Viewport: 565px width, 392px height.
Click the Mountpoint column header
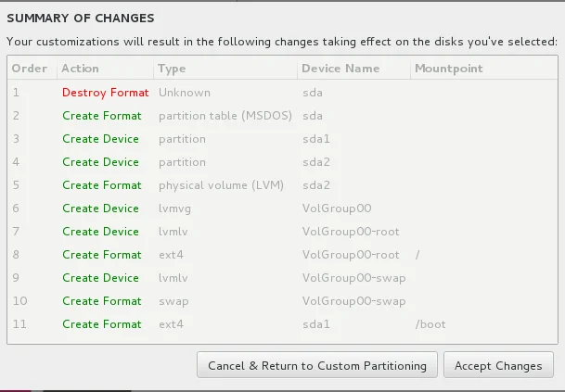449,69
